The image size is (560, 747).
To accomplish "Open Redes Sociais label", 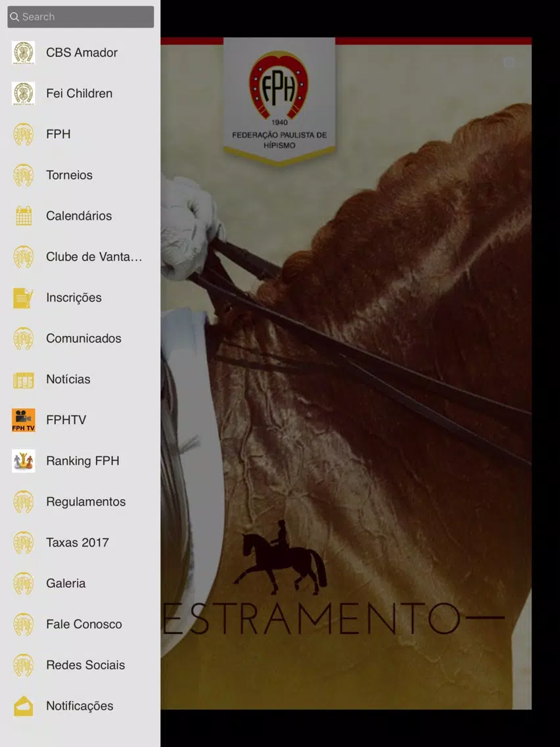I will [x=85, y=665].
